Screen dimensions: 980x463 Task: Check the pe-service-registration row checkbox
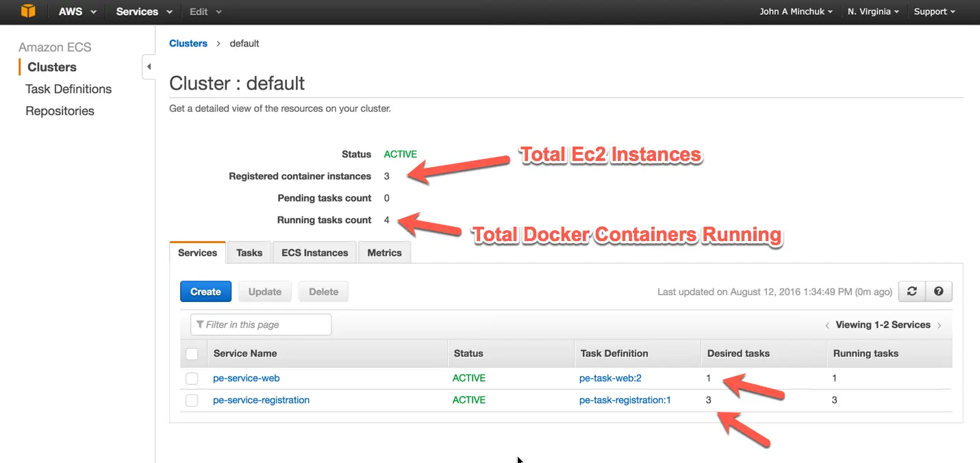[192, 400]
